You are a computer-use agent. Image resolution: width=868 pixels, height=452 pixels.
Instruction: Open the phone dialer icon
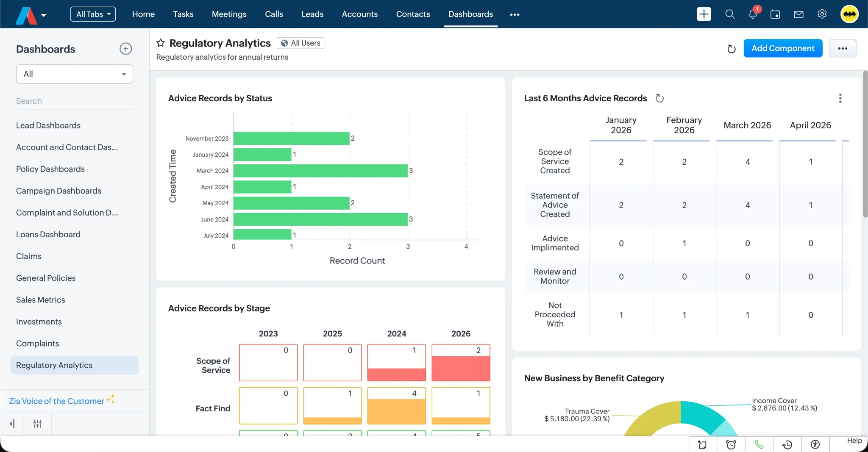[759, 444]
